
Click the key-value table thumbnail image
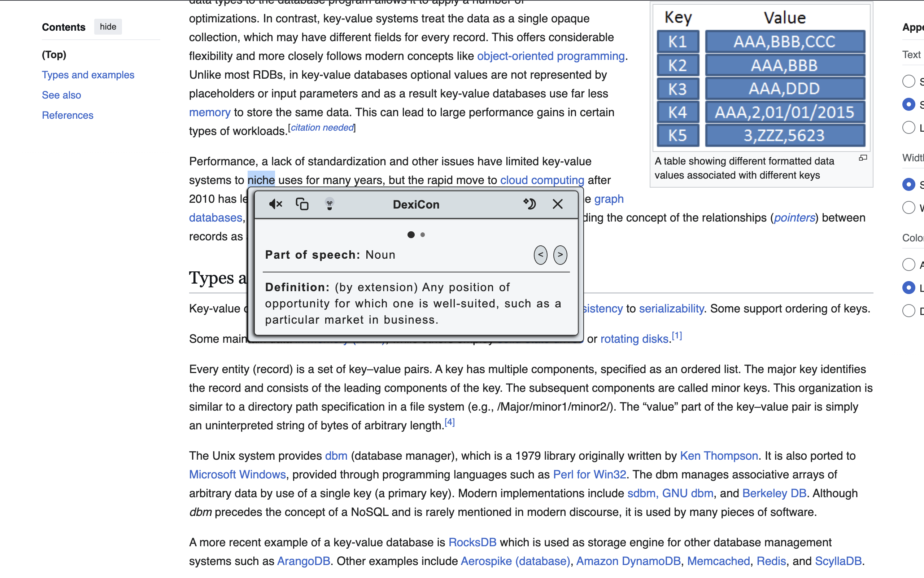(761, 77)
